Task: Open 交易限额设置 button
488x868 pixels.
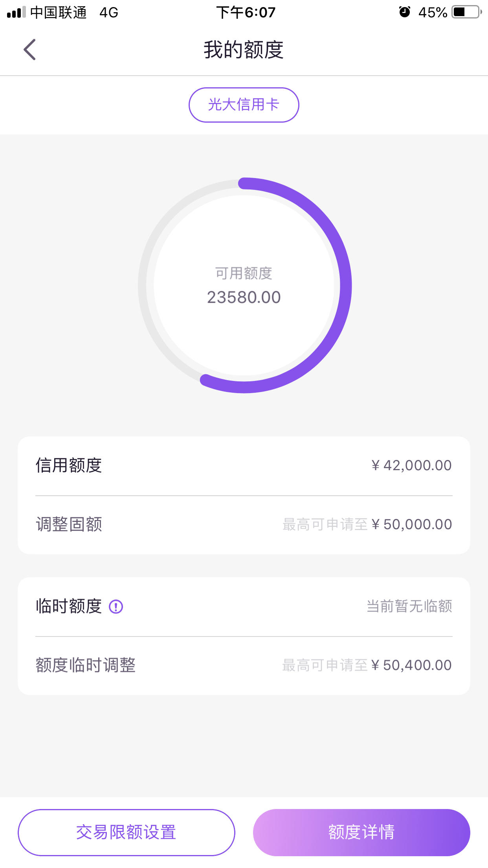Action: coord(126,832)
